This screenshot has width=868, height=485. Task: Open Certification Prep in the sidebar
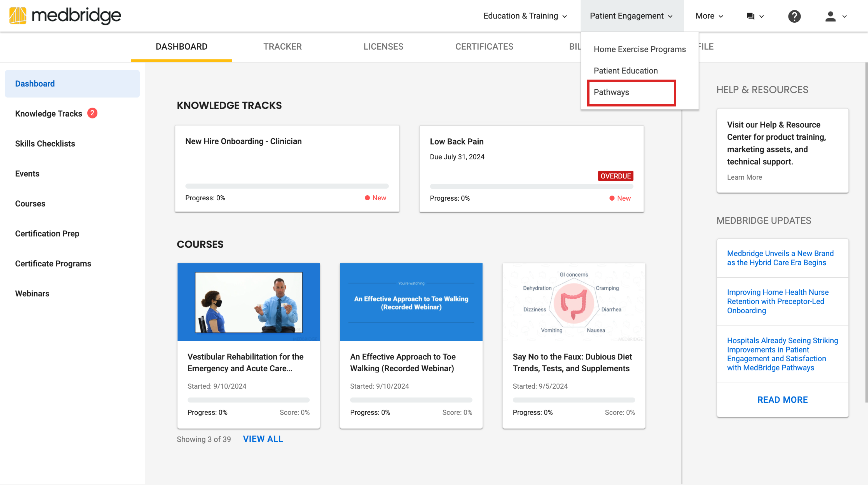pos(47,234)
